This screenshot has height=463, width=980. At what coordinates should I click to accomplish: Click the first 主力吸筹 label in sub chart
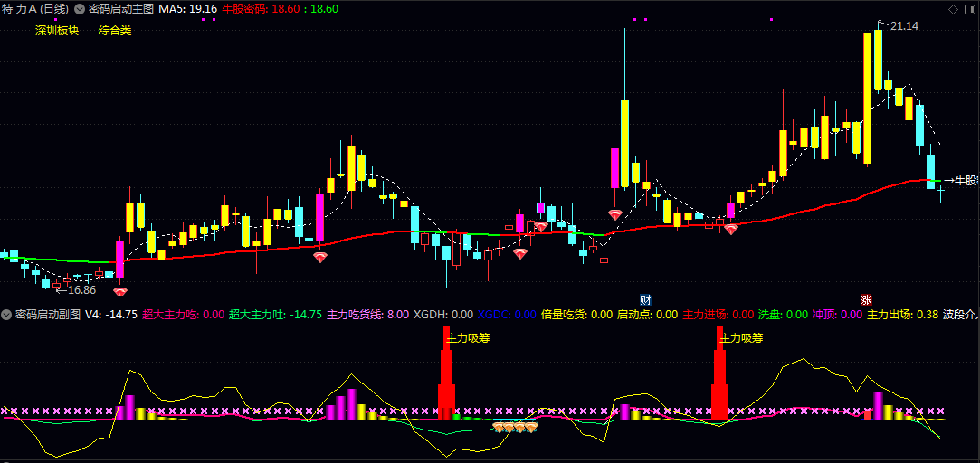468,338
